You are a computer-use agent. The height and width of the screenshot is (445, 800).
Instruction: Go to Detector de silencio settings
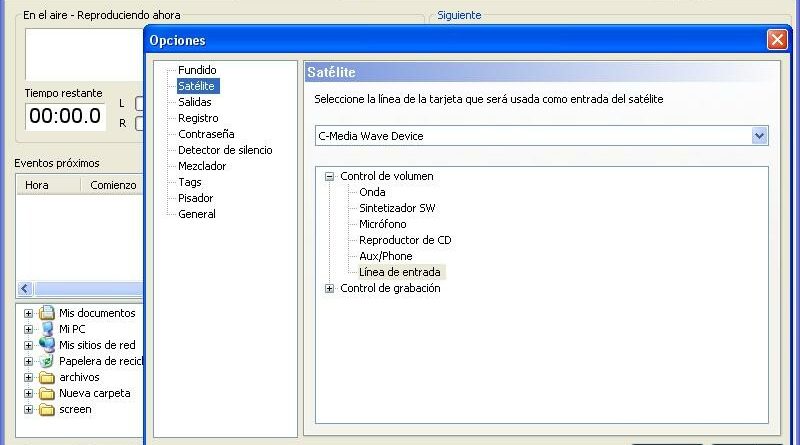(x=225, y=150)
